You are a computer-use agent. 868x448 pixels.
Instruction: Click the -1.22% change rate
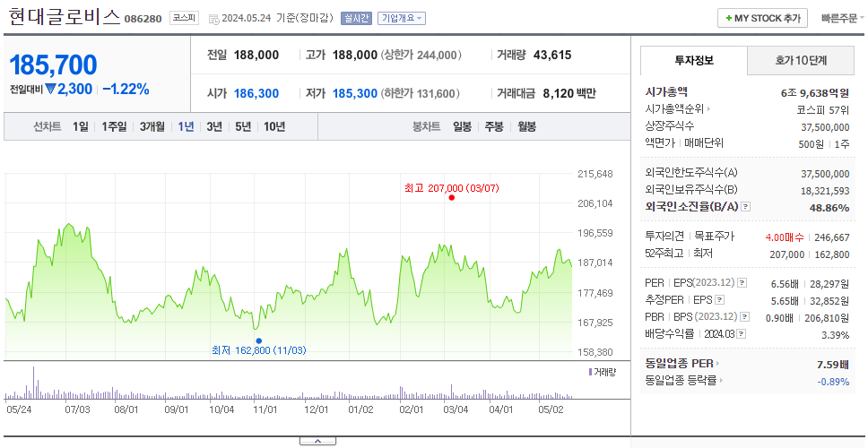click(126, 89)
